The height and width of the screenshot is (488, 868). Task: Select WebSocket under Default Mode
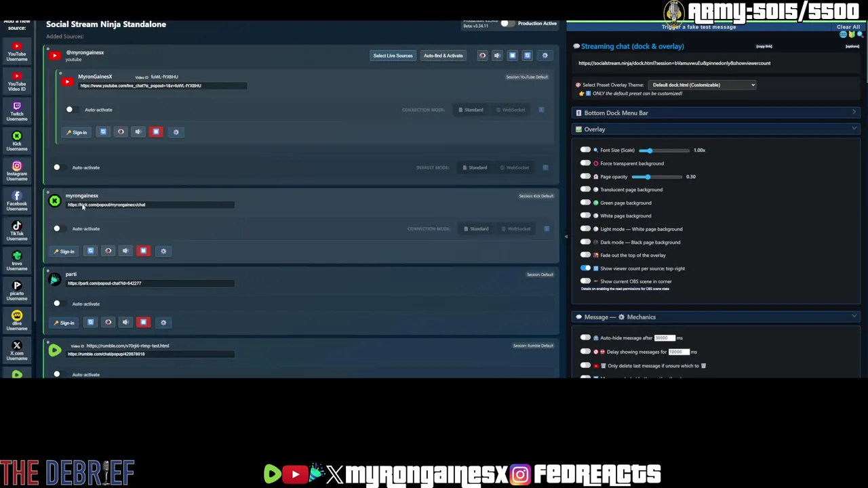[x=515, y=167]
